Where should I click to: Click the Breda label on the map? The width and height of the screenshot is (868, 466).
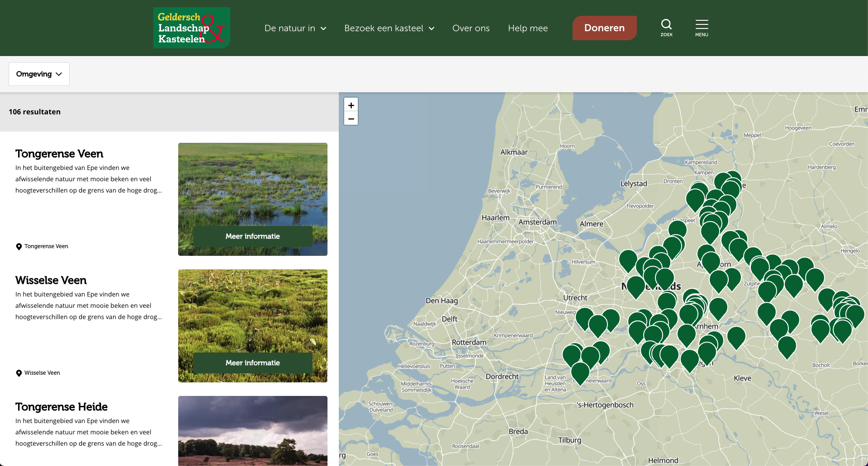click(518, 432)
